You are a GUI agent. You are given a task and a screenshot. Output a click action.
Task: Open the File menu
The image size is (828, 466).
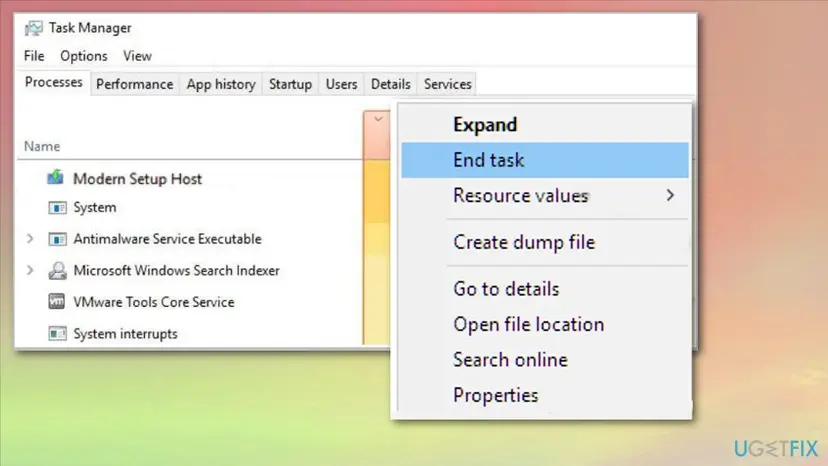pyautogui.click(x=34, y=56)
